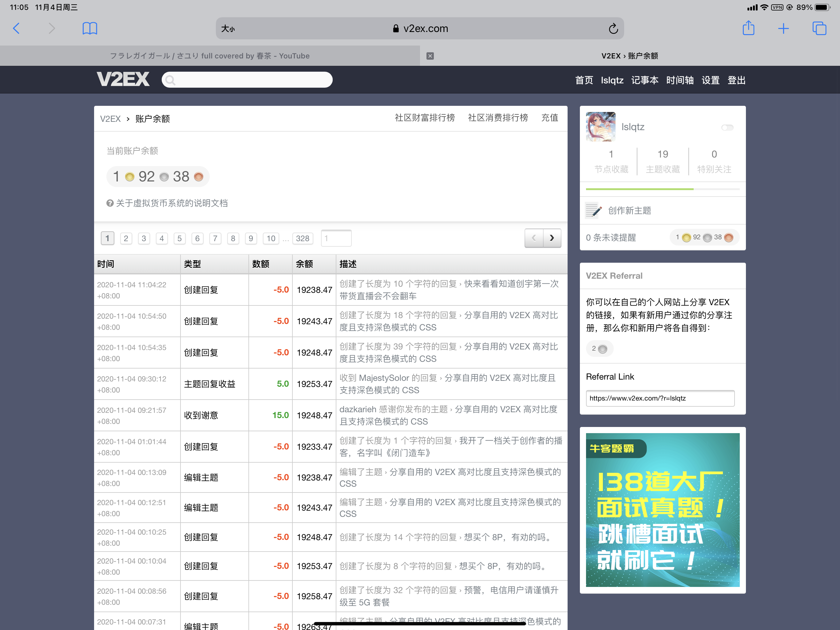Open 记事本 in top navigation
Image resolution: width=840 pixels, height=630 pixels.
[x=644, y=80]
